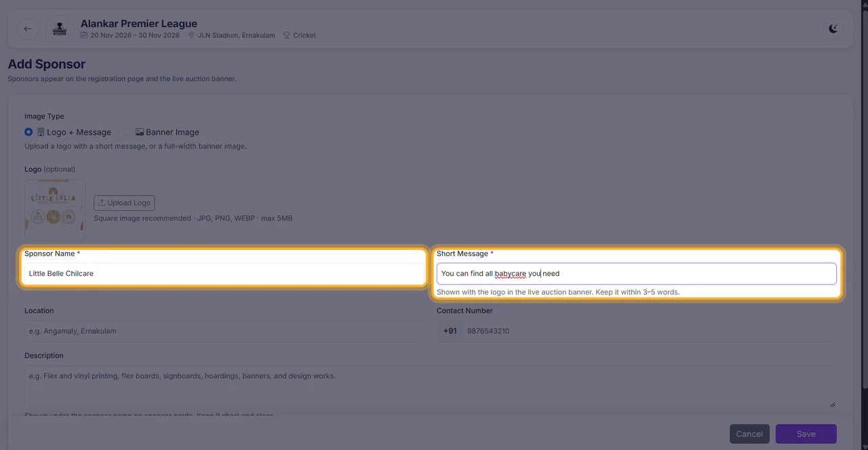Click the back arrow button
The height and width of the screenshot is (450, 868).
(x=28, y=28)
